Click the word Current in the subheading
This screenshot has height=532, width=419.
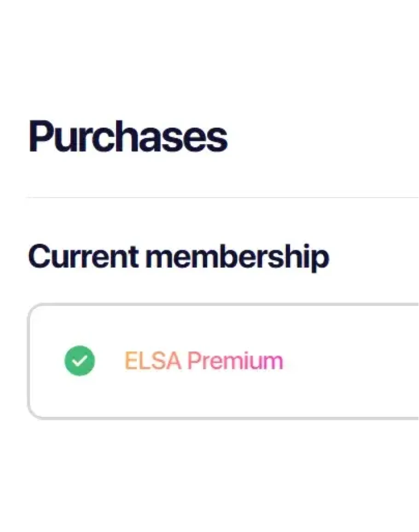83,257
